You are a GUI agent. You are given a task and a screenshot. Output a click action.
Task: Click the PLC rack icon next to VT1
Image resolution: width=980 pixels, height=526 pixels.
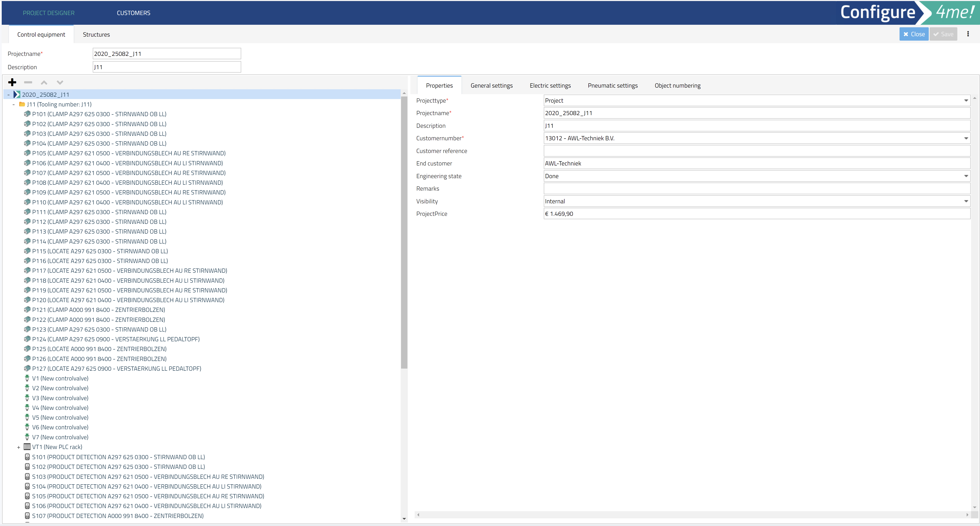tap(27, 447)
